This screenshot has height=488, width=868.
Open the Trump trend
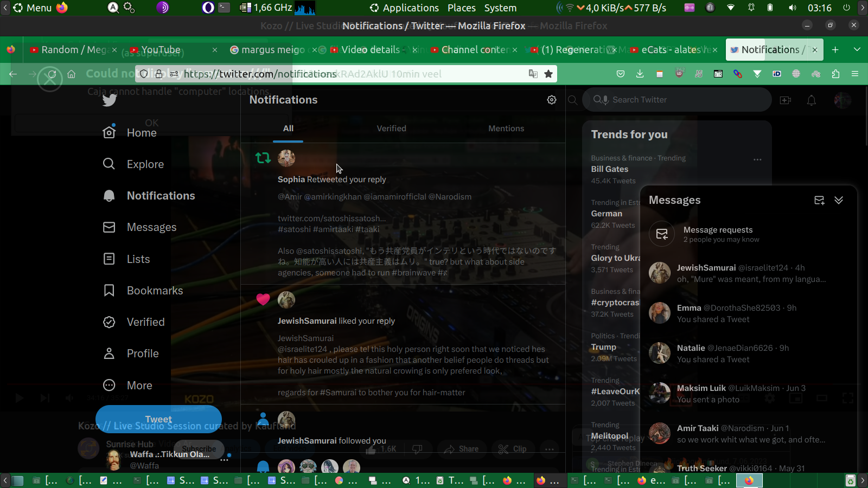point(604,347)
